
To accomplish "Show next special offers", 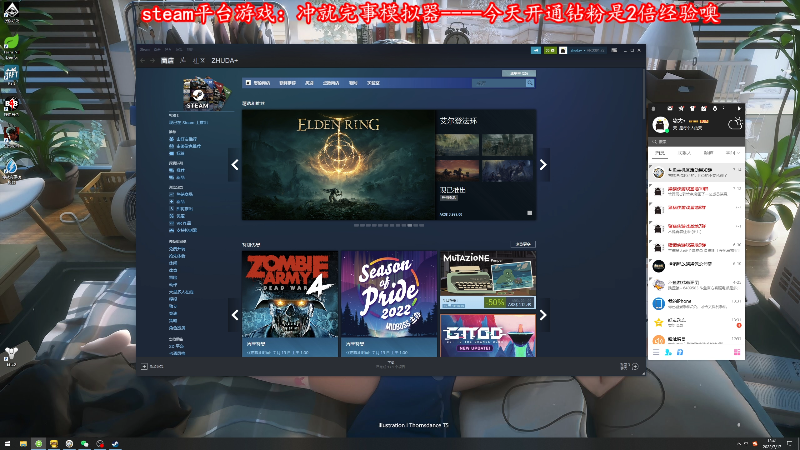I will click(x=543, y=315).
